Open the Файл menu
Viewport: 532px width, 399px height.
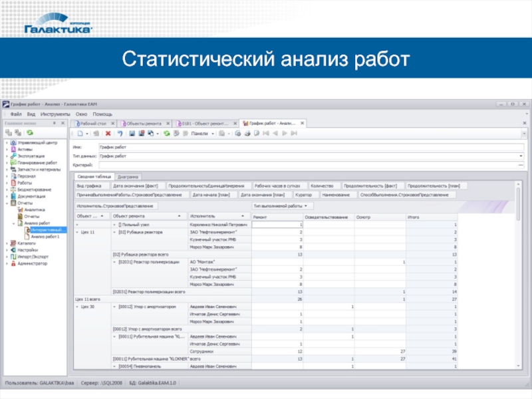pos(15,114)
